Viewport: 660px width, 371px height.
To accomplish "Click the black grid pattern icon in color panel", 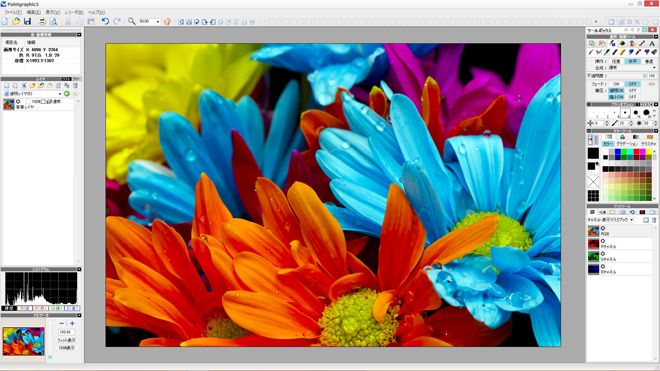I will tap(593, 196).
